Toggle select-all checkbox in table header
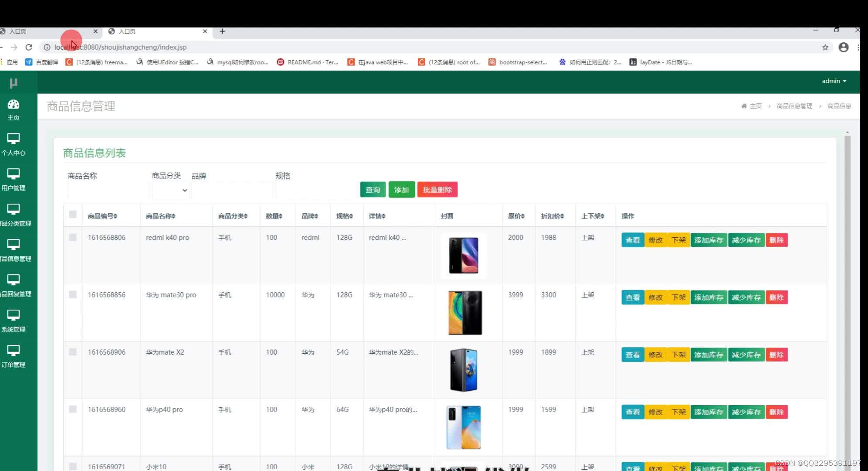 pos(73,214)
